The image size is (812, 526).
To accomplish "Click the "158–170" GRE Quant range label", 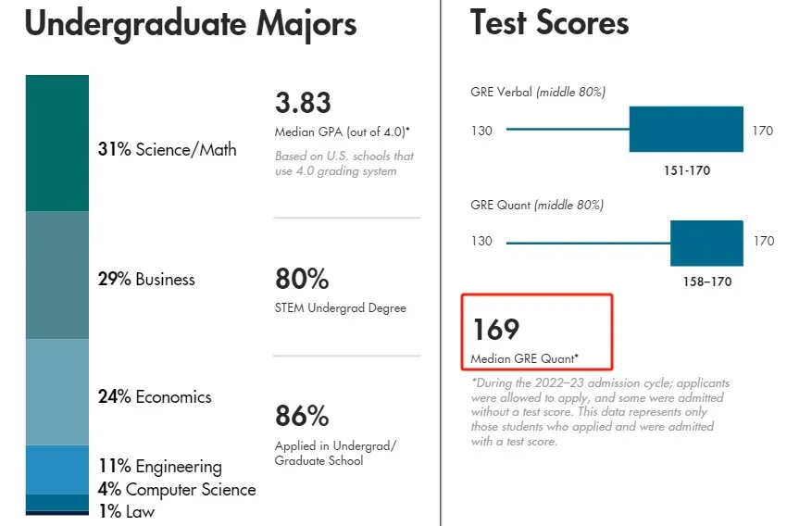I will coord(706,282).
